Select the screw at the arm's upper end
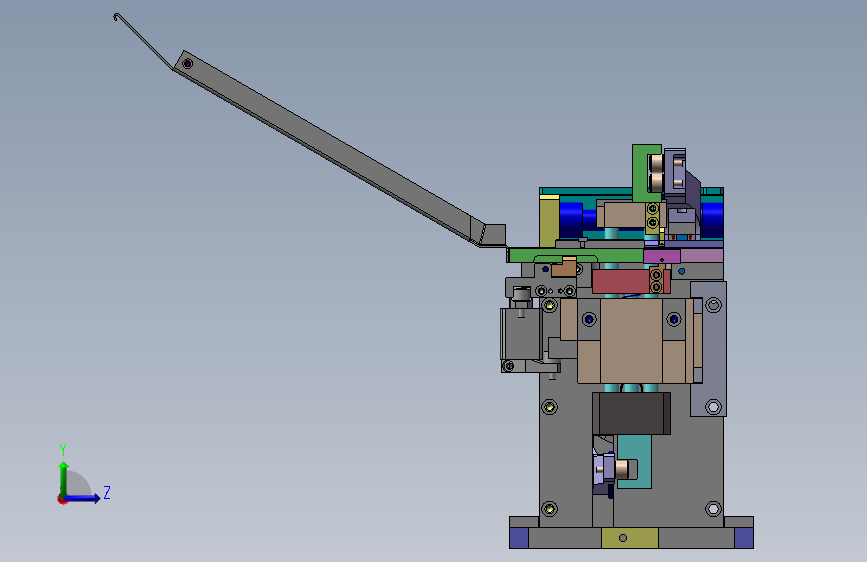Image resolution: width=867 pixels, height=562 pixels. point(187,64)
